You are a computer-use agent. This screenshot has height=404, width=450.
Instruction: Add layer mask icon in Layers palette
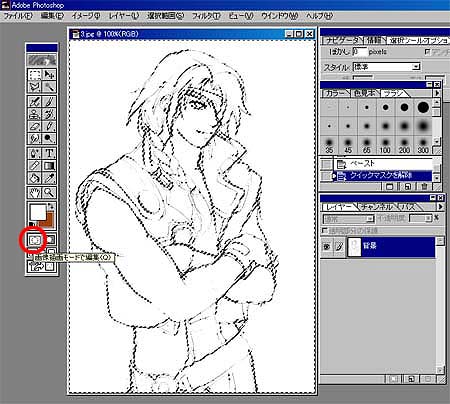393,379
